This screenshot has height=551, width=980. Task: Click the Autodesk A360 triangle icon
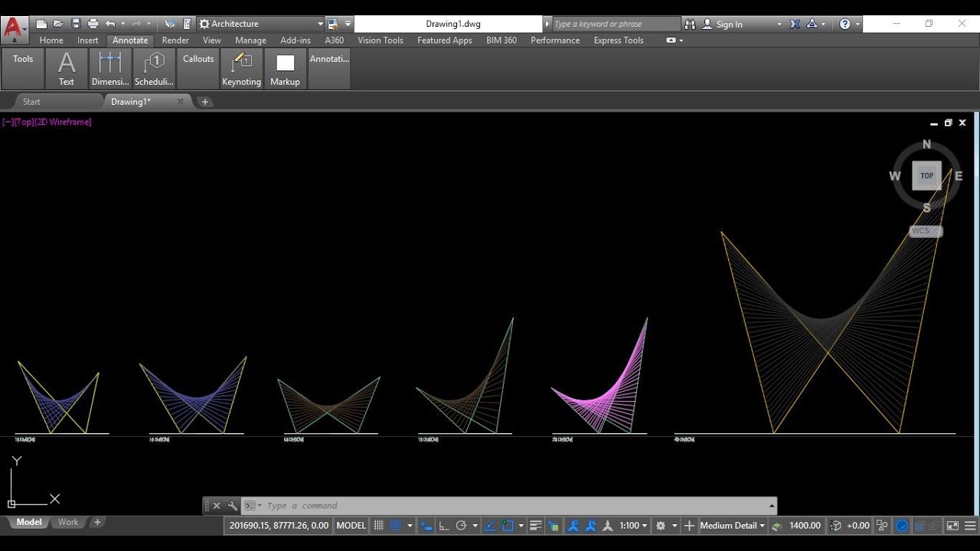[812, 24]
